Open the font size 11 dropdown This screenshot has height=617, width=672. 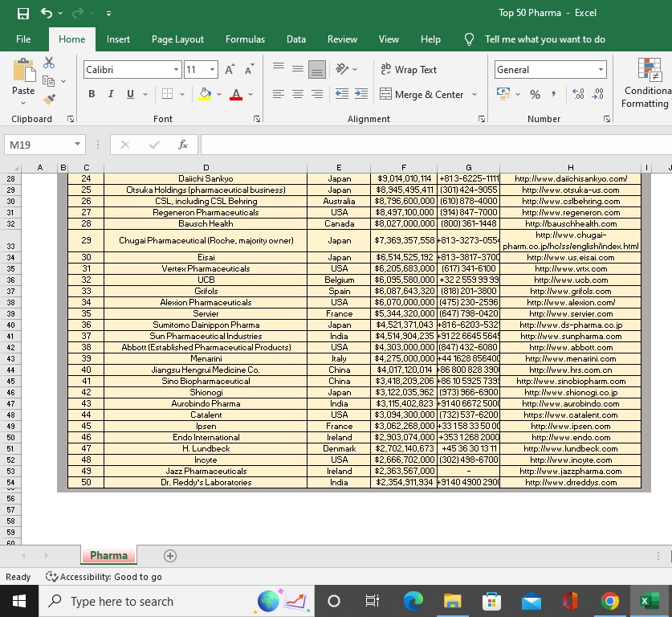point(212,69)
